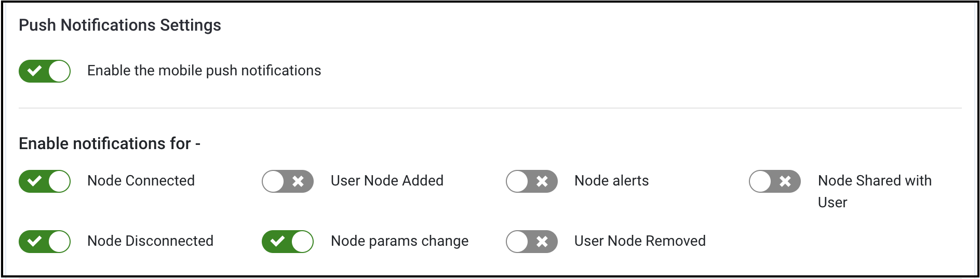Viewport: 980px width, 279px height.
Task: Disable the mobile push notifications toggle
Action: point(45,71)
